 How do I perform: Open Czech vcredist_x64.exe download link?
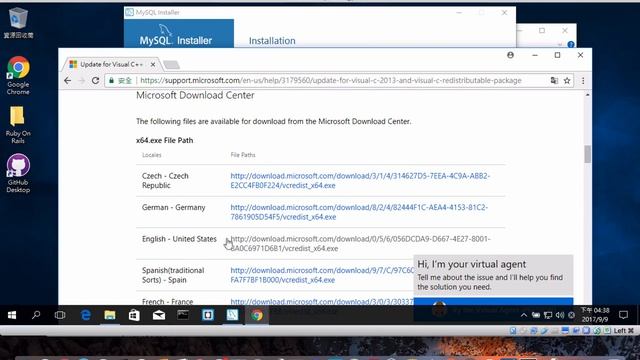[360, 180]
